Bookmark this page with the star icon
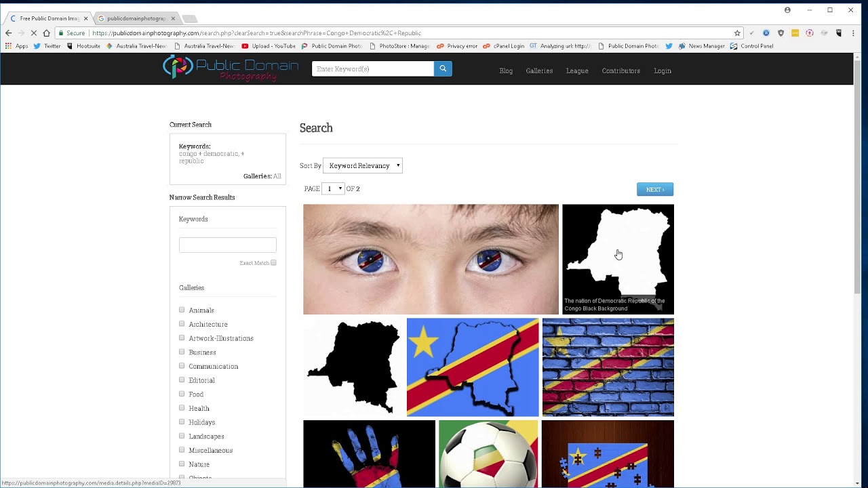 pos(737,33)
